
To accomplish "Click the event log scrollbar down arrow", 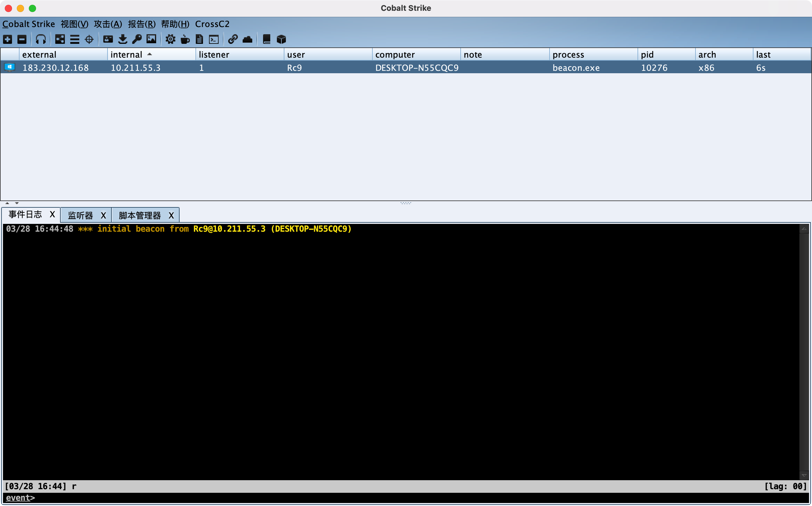I will 804,475.
